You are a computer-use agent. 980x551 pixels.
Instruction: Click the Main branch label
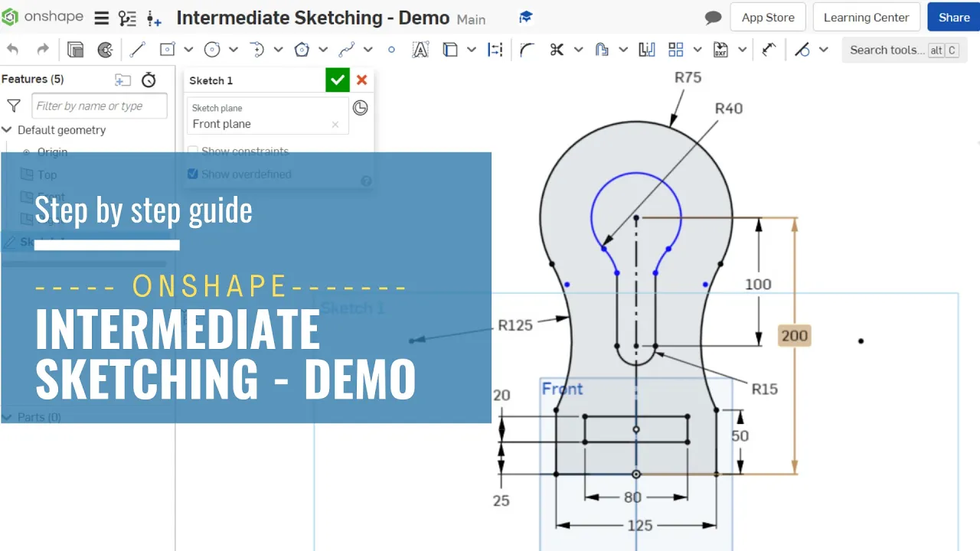471,19
